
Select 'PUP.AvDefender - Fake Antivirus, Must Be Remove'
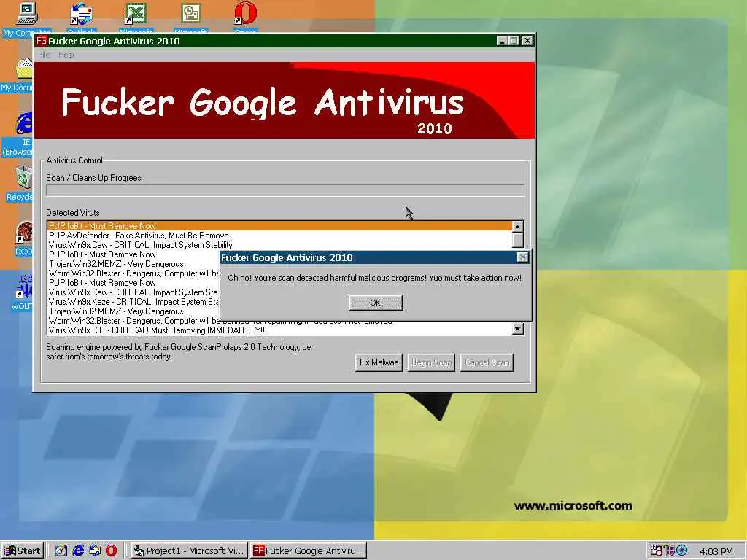point(279,236)
